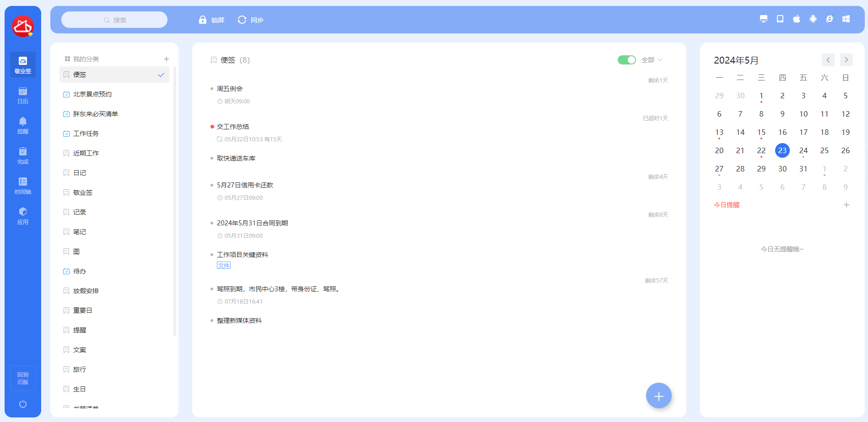The height and width of the screenshot is (422, 868).
Task: Click the 回到旧版 button
Action: pyautogui.click(x=23, y=378)
